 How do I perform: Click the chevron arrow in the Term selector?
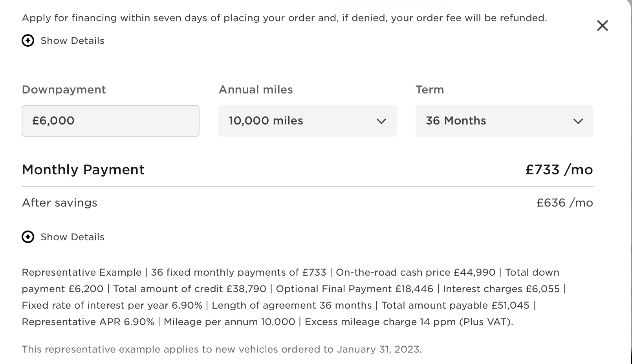click(x=578, y=121)
